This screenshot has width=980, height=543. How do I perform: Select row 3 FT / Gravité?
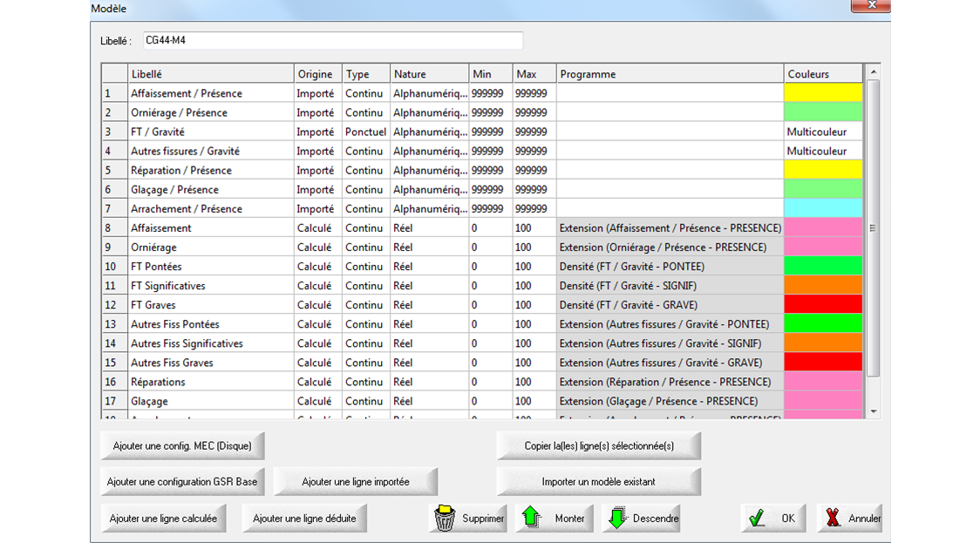coord(158,132)
